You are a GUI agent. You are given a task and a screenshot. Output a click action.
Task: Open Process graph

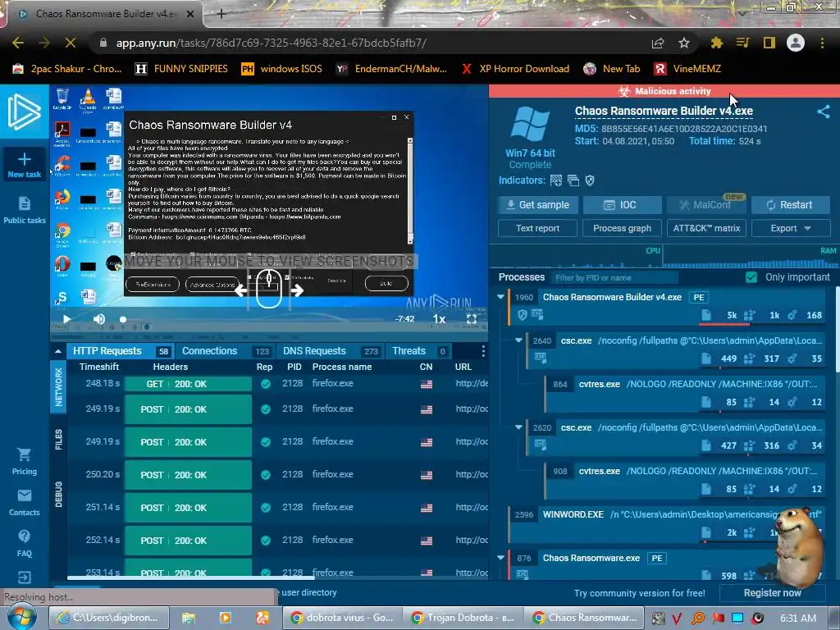coord(622,228)
